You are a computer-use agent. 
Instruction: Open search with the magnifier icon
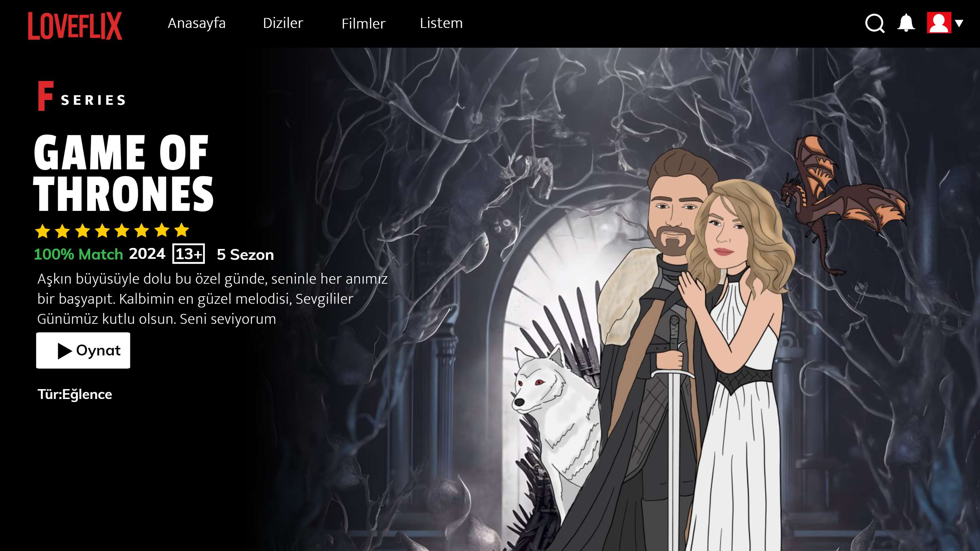pyautogui.click(x=874, y=23)
